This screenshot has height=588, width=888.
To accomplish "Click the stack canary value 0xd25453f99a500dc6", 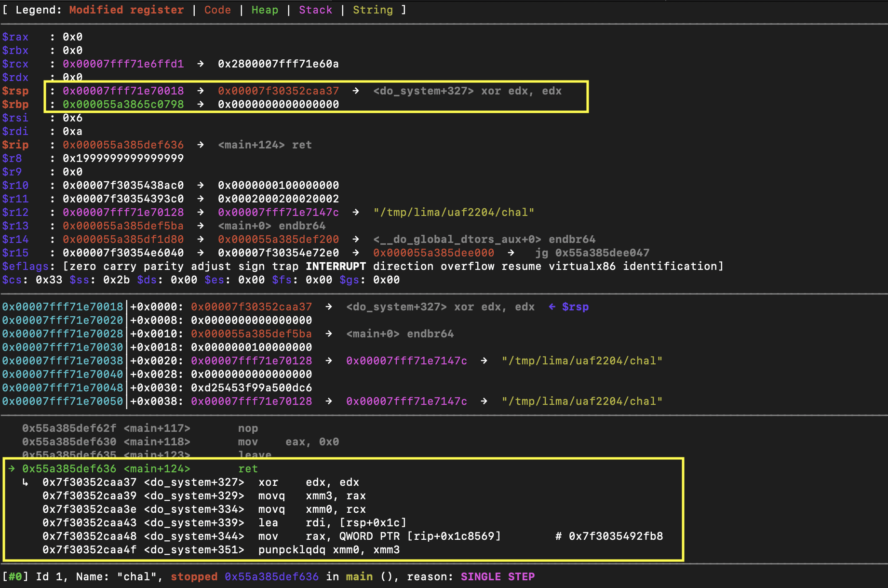I will [251, 388].
